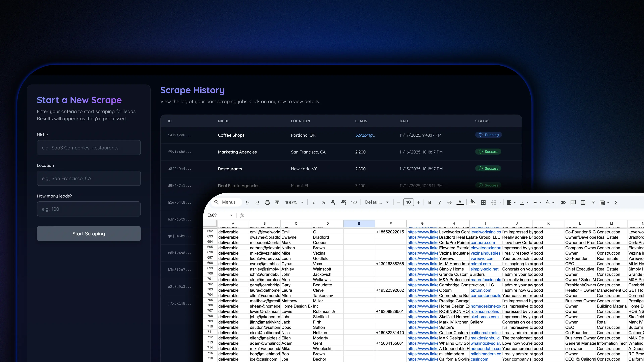Select column F header
644x362 pixels.
point(390,223)
